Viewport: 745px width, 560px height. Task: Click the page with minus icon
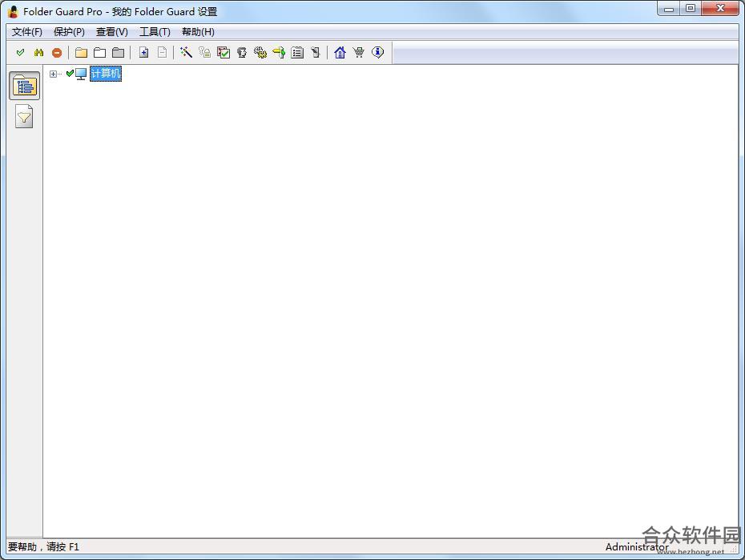[162, 52]
